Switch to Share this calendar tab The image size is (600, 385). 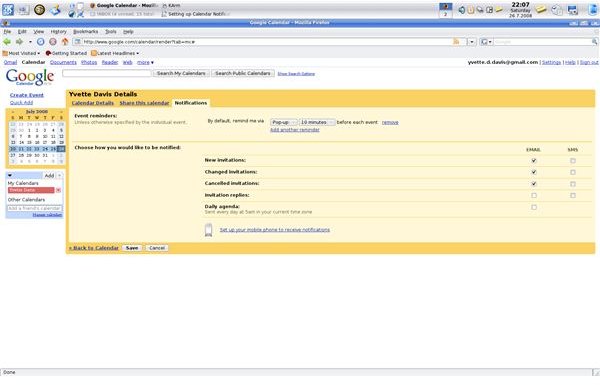(x=144, y=103)
